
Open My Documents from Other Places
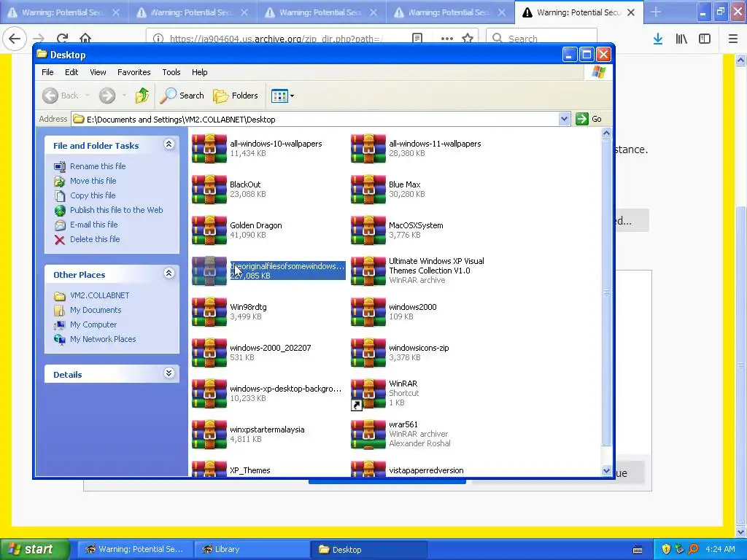[x=96, y=310]
